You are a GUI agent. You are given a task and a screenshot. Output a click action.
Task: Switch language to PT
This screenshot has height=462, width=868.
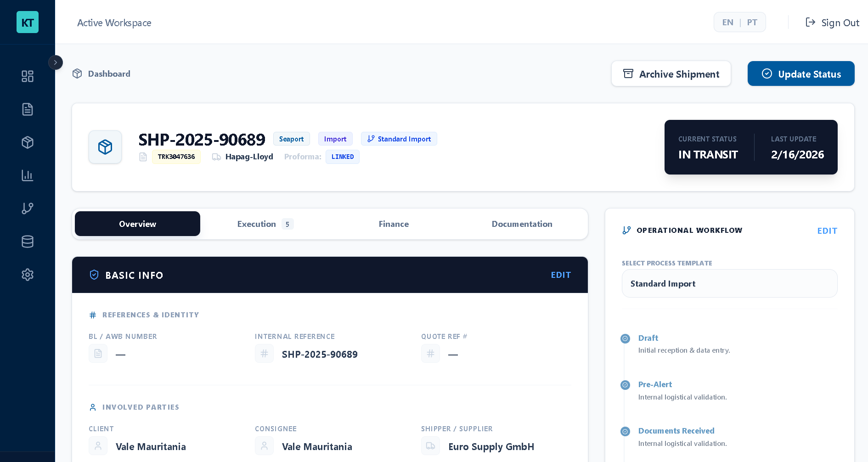752,23
